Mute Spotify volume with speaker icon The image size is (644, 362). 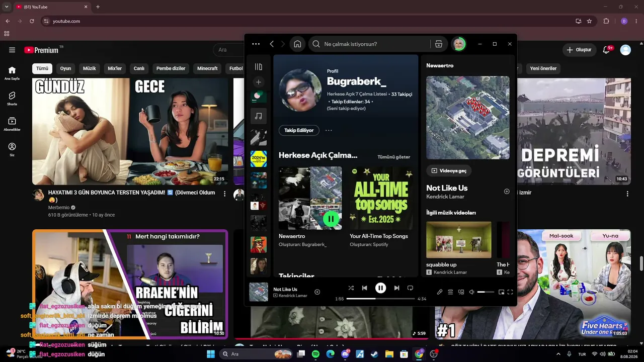click(x=472, y=292)
